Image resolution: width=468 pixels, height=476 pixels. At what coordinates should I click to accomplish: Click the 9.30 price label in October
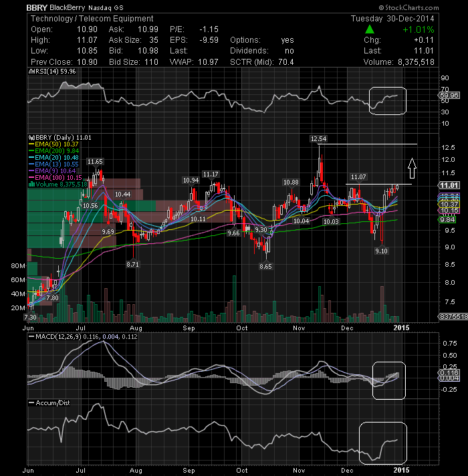point(261,230)
